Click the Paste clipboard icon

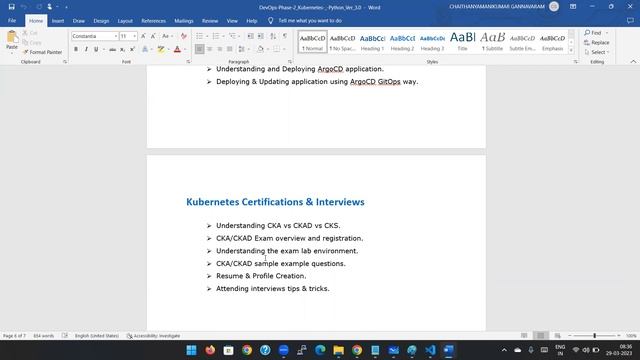(11, 37)
